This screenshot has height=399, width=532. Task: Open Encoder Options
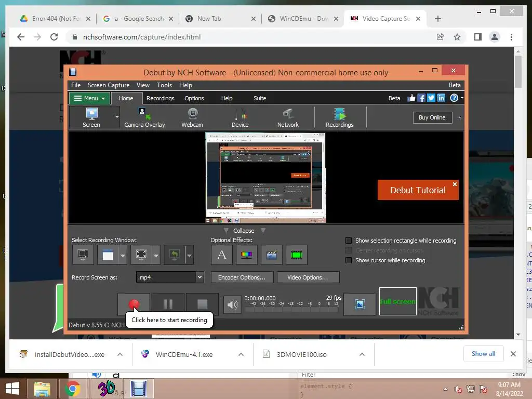[x=242, y=277]
